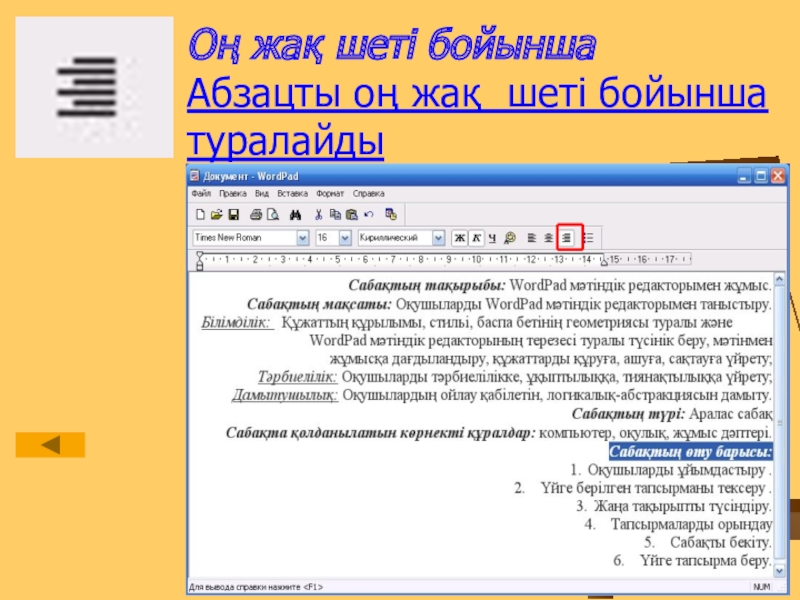The image size is (800, 600).
Task: Click the 'Сабақтың мақсаты:' text
Action: (x=319, y=304)
